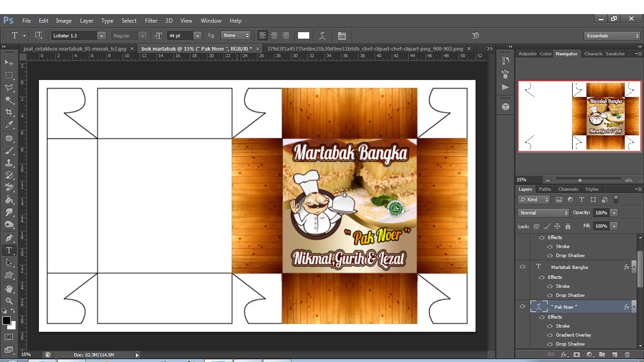
Task: Open the Fill slider dropdown arrow
Action: click(x=614, y=226)
